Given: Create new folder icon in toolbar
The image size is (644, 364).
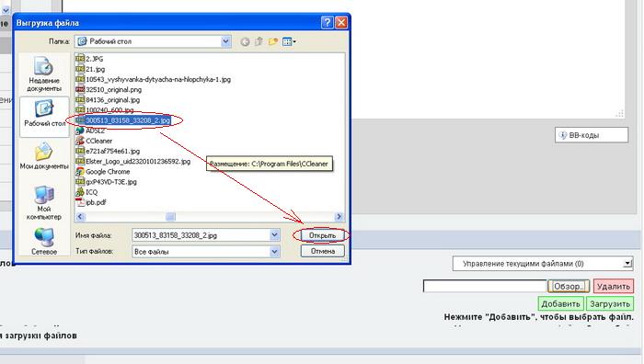Looking at the screenshot, I should click(273, 41).
